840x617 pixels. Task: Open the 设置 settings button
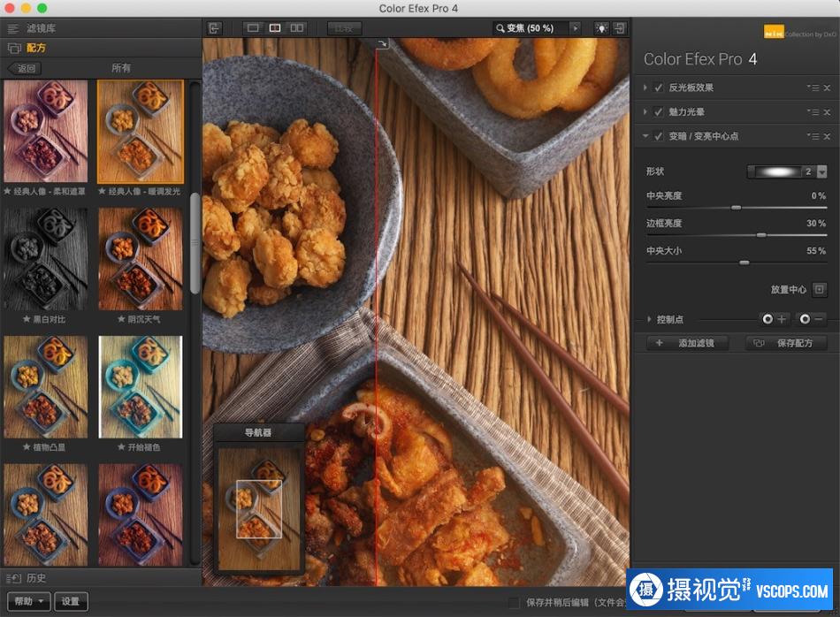(70, 601)
